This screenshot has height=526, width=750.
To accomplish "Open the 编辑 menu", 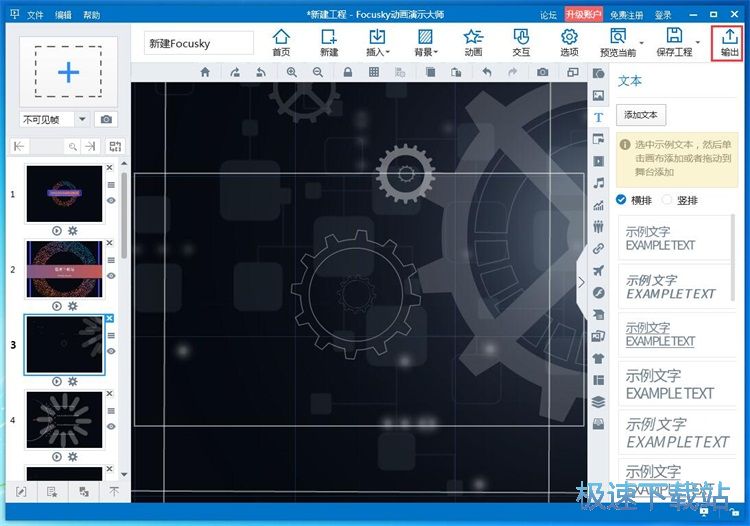I will tap(63, 15).
